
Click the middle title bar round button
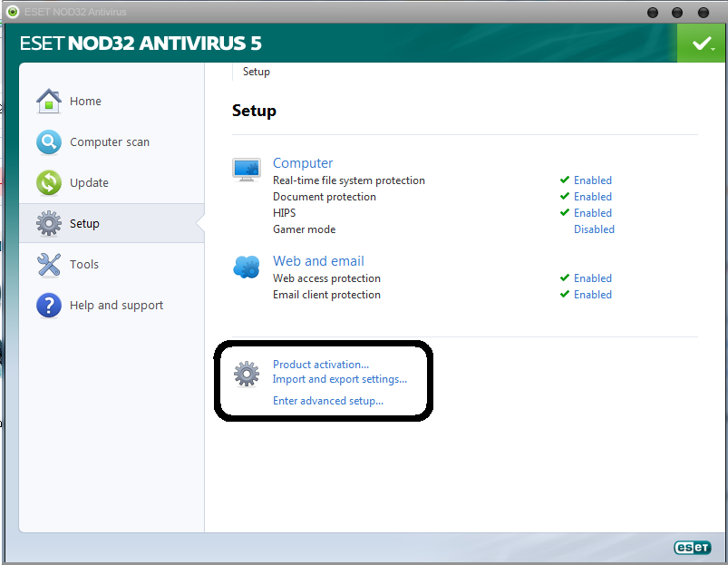677,13
